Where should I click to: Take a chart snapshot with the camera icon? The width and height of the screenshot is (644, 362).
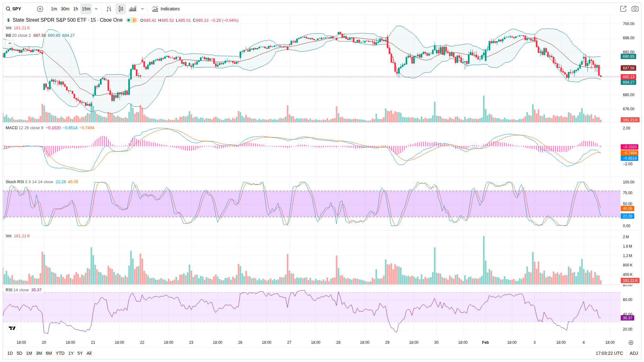(x=635, y=9)
